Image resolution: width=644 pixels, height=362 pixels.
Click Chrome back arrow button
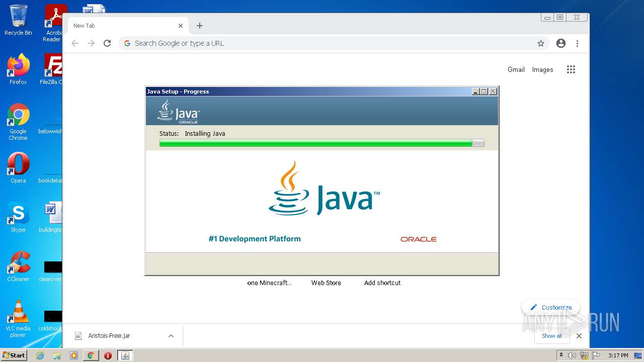click(x=75, y=43)
